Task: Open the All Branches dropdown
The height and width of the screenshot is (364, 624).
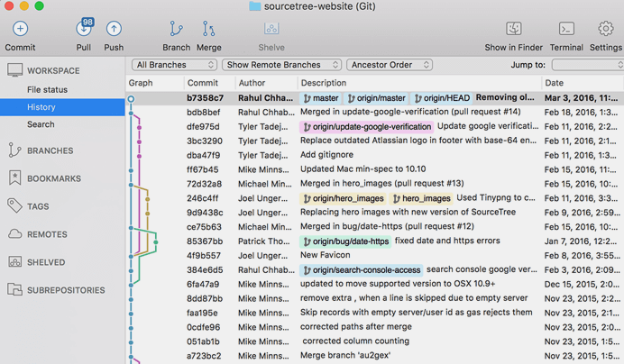Action: [174, 65]
